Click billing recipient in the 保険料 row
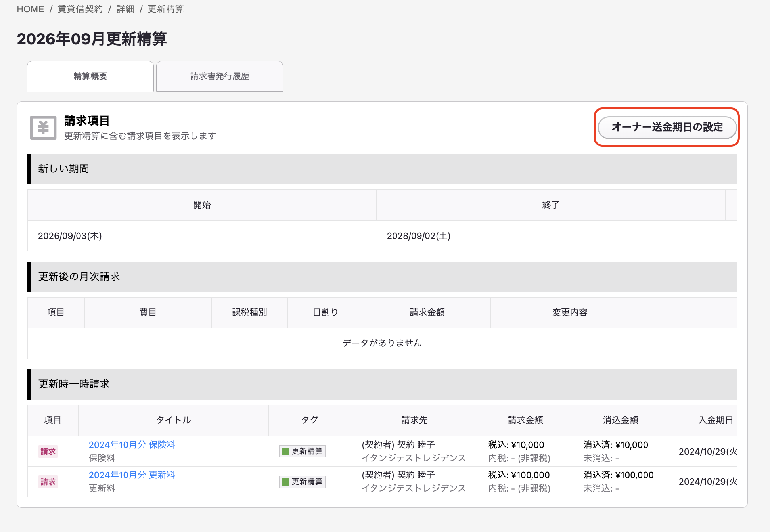This screenshot has height=532, width=770. coord(414,452)
